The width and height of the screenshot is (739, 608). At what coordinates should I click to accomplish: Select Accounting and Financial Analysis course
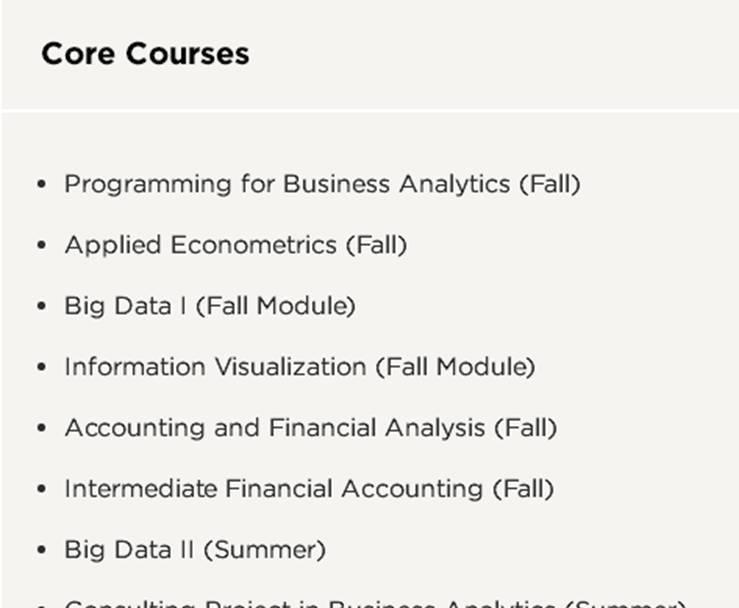pyautogui.click(x=310, y=428)
